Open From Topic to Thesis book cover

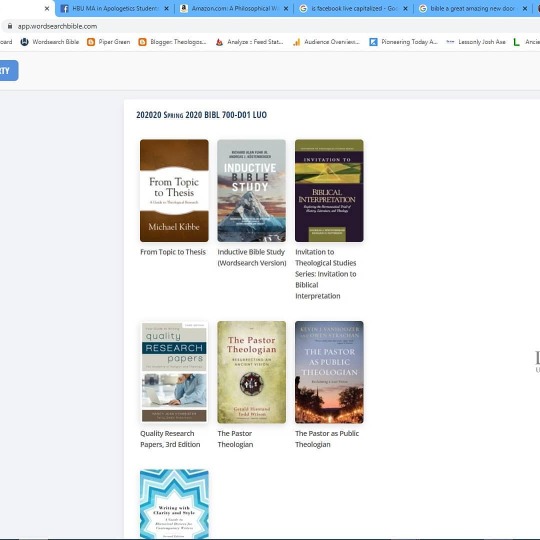174,190
